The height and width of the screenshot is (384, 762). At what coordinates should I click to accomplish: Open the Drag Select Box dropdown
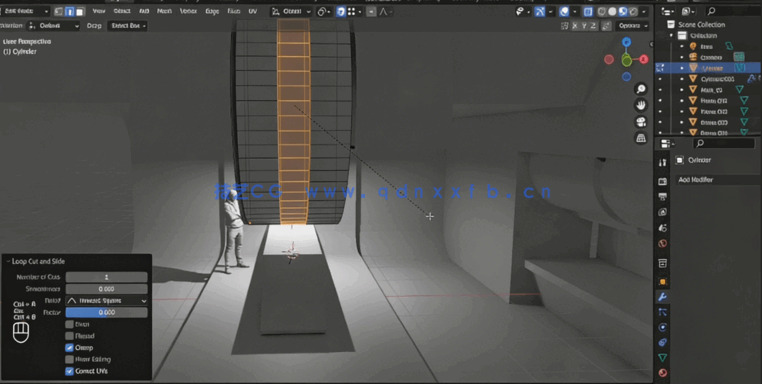coord(127,26)
